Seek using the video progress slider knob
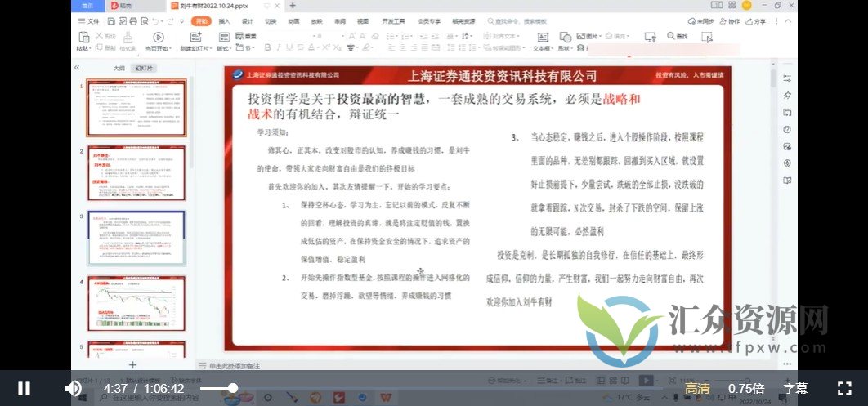 [x=233, y=388]
